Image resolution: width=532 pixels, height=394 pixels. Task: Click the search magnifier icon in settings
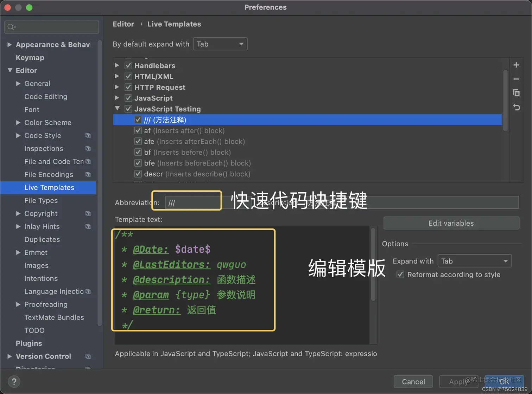pos(11,27)
